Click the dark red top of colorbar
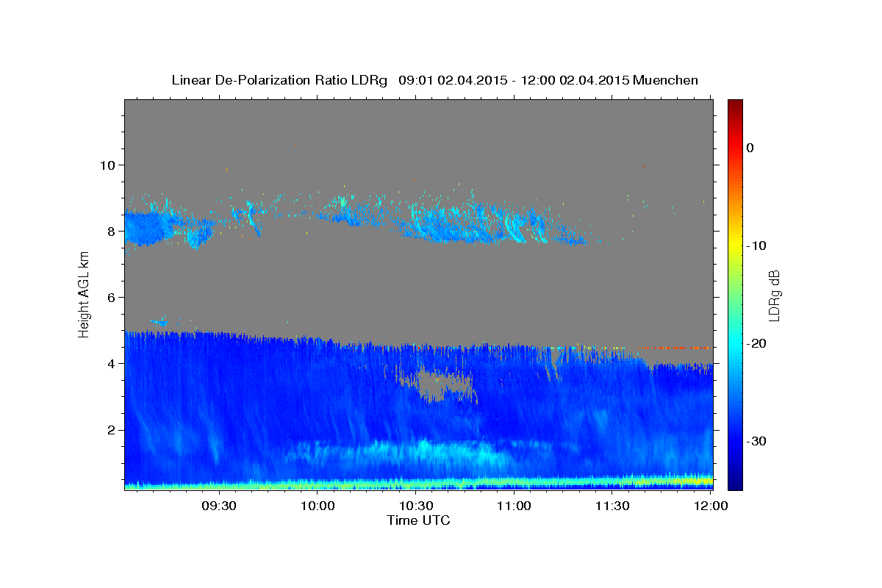The width and height of the screenshot is (882, 588). coord(735,105)
